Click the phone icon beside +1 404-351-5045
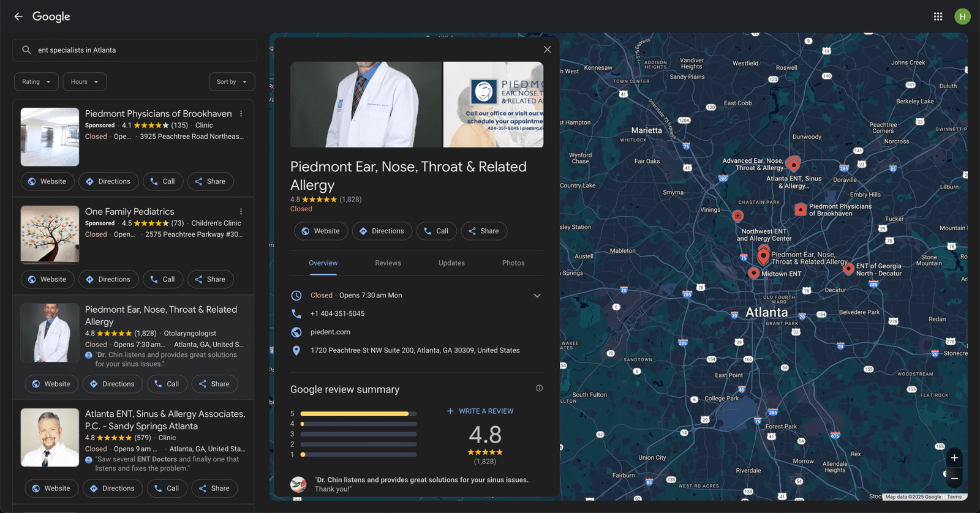Viewport: 980px width, 513px height. pyautogui.click(x=296, y=313)
